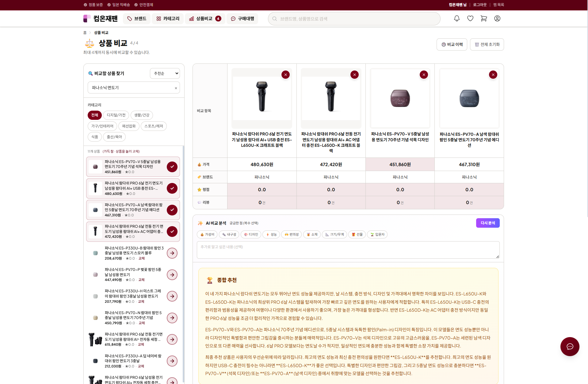Click the product list scrollbar
Viewport: 588px width, 384px height.
pos(183,264)
